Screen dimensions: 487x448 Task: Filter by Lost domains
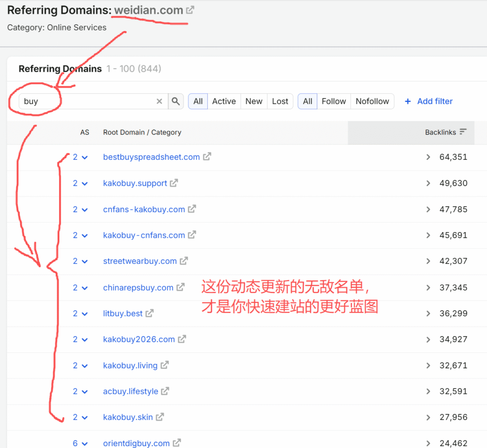click(x=280, y=101)
